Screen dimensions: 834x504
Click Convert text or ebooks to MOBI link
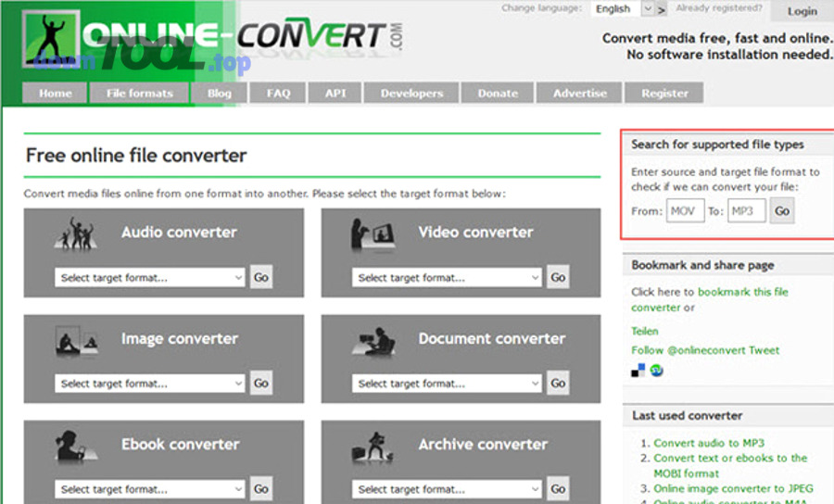pyautogui.click(x=730, y=465)
